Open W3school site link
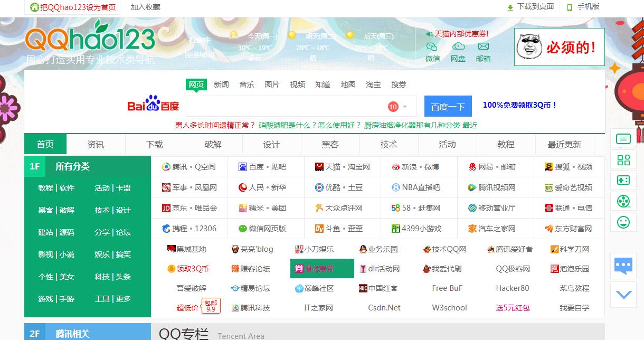 (449, 308)
